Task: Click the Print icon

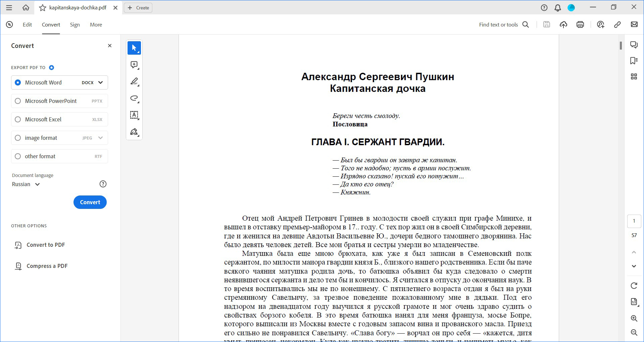Action: coord(580,24)
